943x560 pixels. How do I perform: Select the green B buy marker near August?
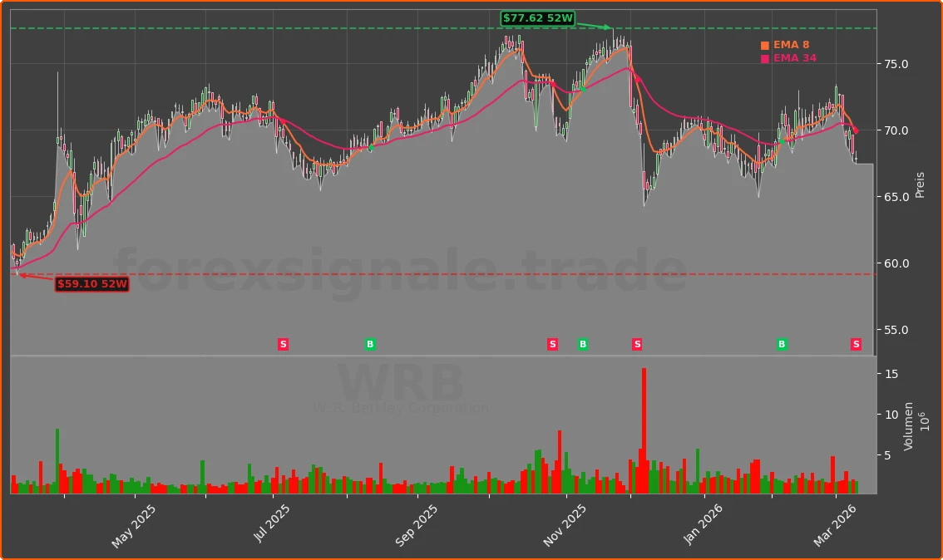pyautogui.click(x=369, y=343)
